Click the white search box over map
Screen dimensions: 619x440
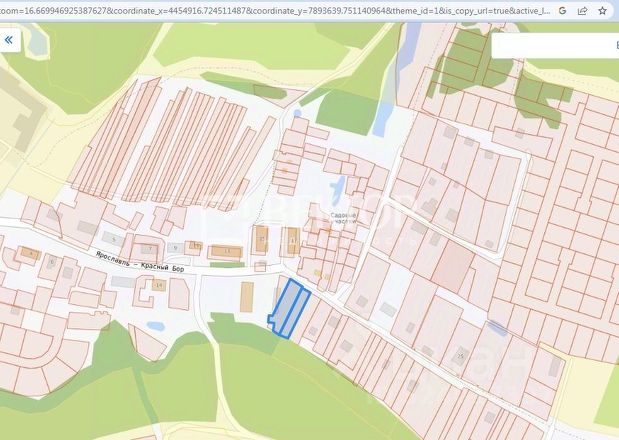555,45
